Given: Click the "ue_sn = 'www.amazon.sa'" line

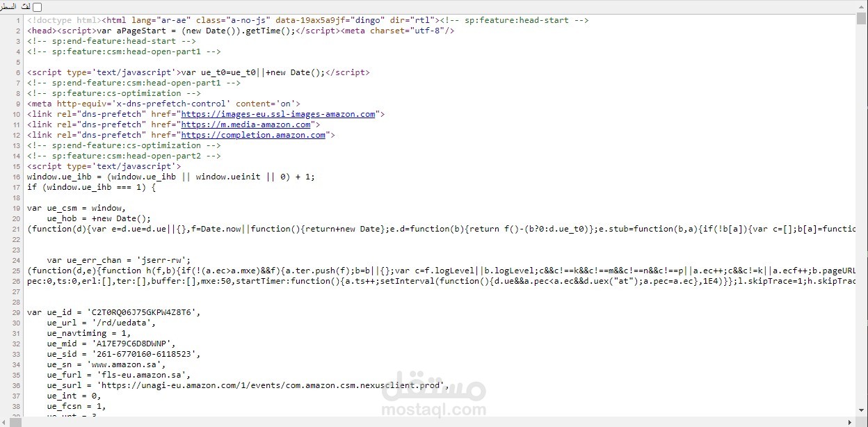Looking at the screenshot, I should pyautogui.click(x=106, y=364).
